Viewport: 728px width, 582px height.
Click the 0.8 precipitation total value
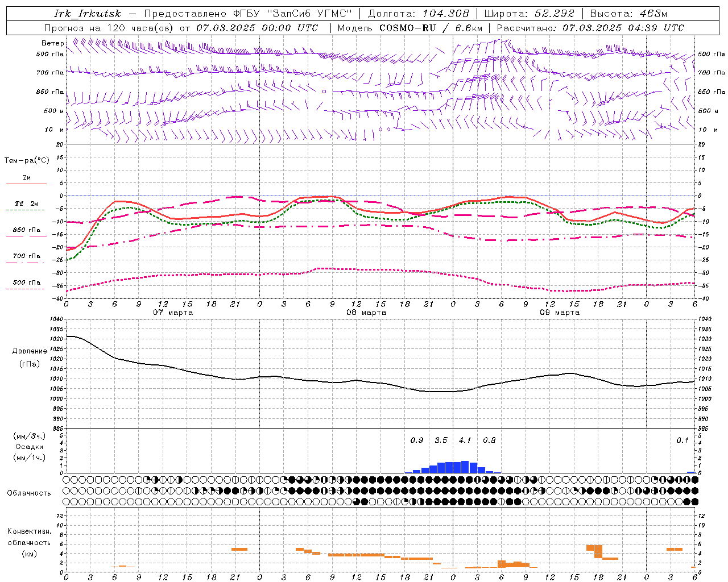(489, 440)
